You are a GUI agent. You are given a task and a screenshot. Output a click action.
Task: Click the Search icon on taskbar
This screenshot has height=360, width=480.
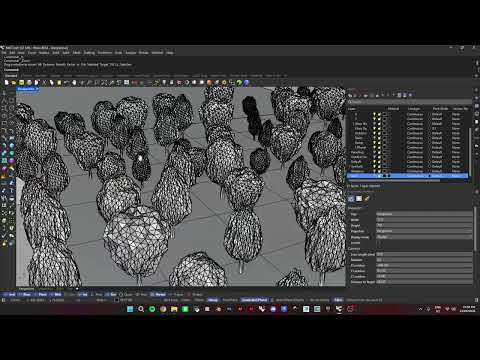pyautogui.click(x=141, y=309)
